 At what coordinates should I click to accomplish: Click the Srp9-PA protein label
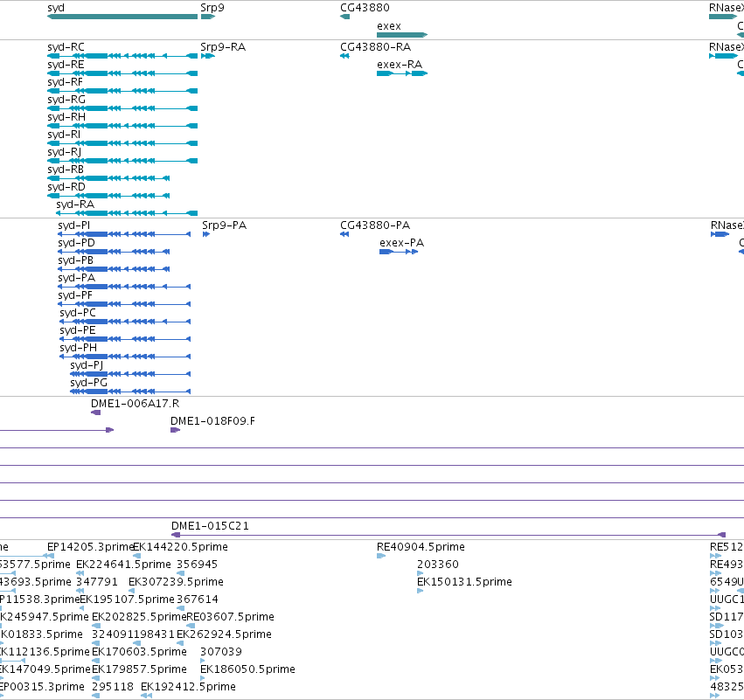225,225
